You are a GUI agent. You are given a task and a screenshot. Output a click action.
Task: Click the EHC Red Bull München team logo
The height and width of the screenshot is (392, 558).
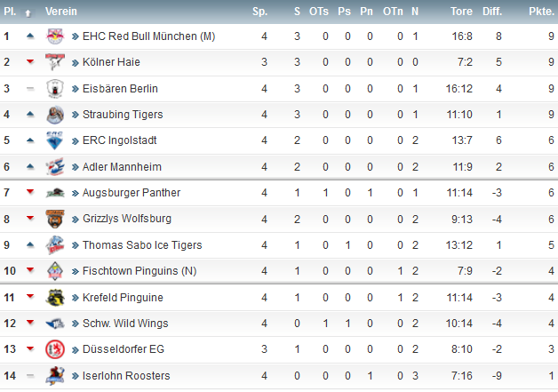point(55,36)
